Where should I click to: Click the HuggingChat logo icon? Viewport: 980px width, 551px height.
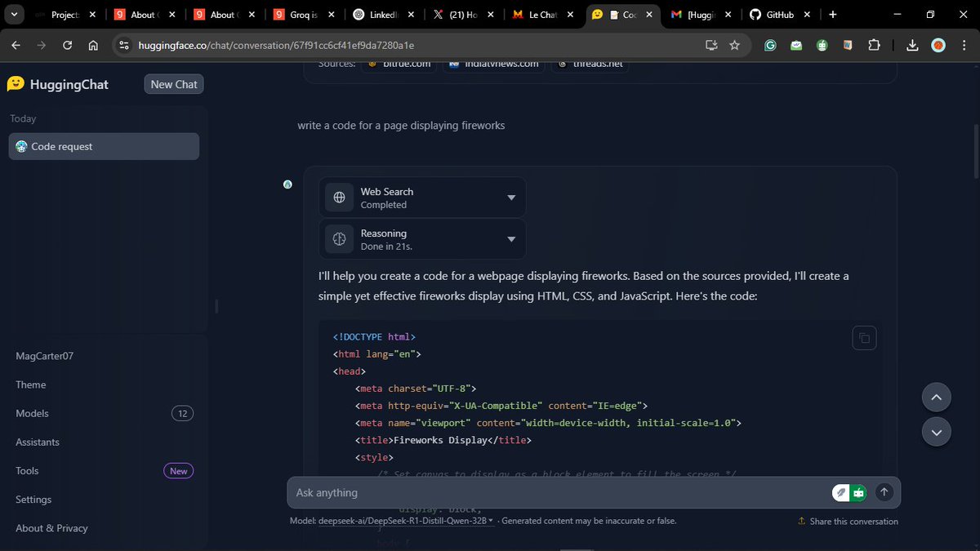16,83
